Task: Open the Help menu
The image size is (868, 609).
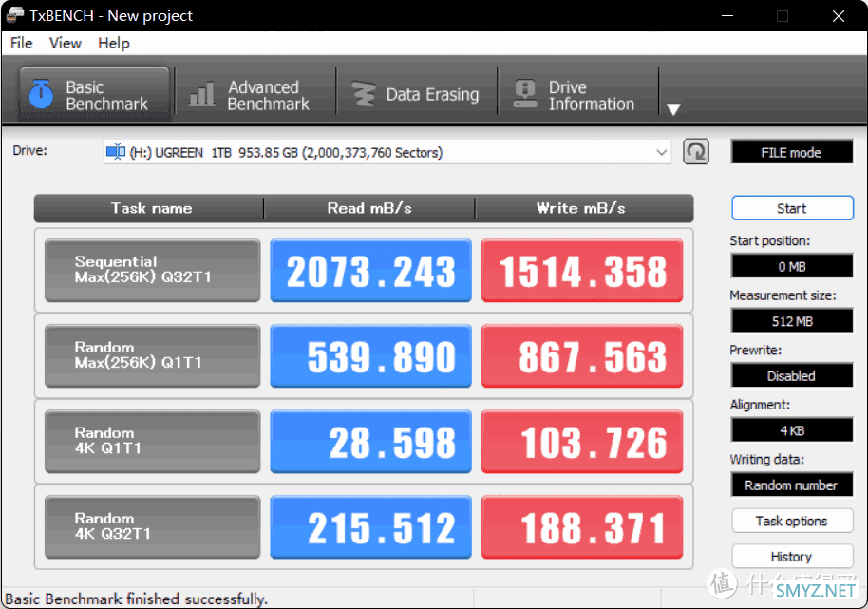Action: click(x=113, y=43)
